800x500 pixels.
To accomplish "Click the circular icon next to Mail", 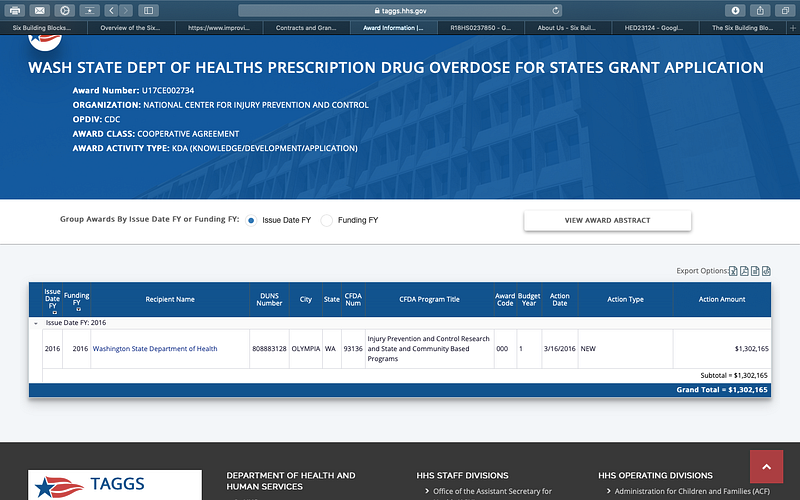I will [x=65, y=10].
